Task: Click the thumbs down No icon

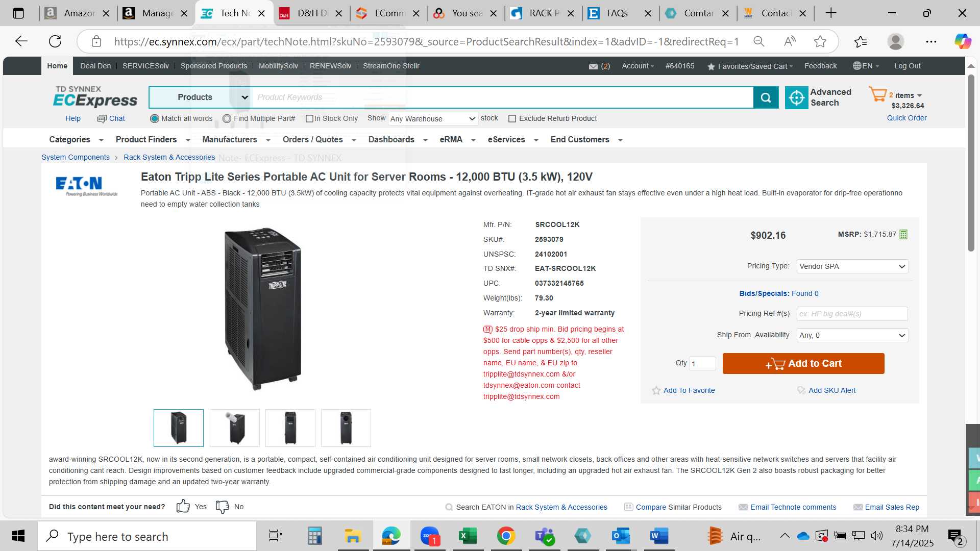Action: (x=223, y=507)
